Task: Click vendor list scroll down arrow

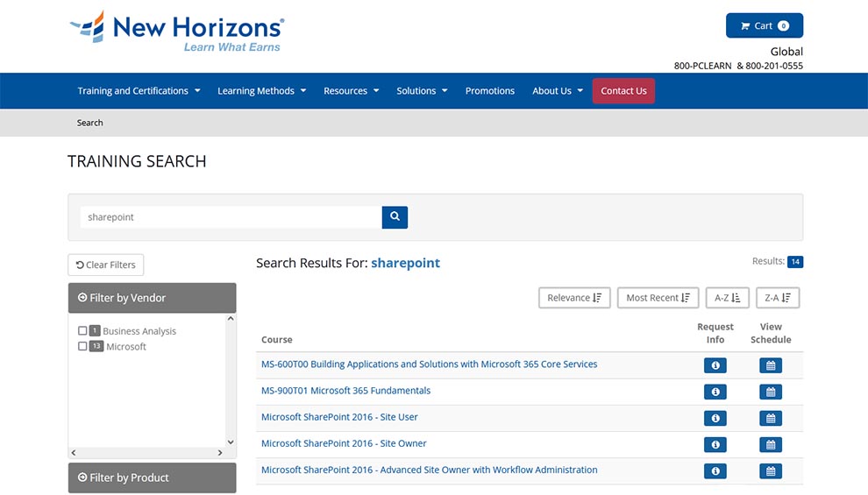Action: pyautogui.click(x=231, y=442)
